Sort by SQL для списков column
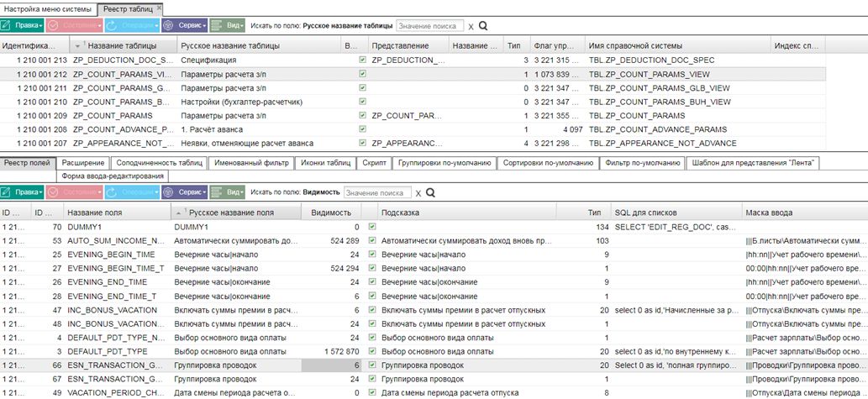The height and width of the screenshot is (399, 868). click(x=676, y=213)
